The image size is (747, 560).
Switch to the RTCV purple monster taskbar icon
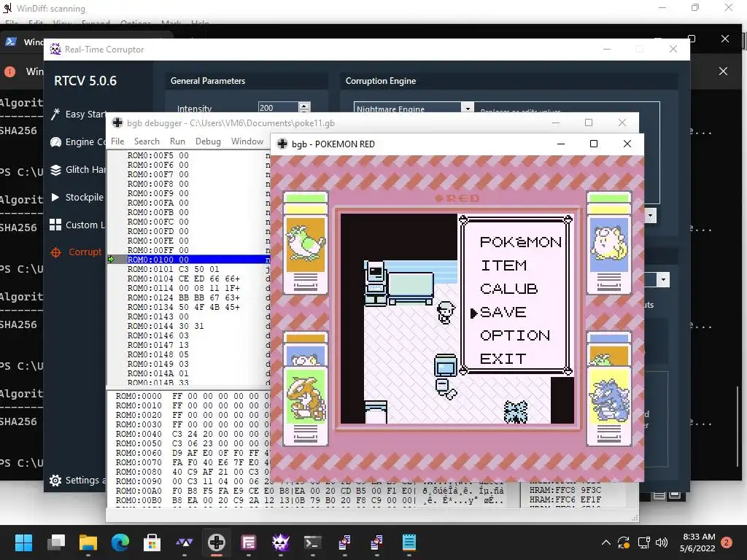click(281, 542)
